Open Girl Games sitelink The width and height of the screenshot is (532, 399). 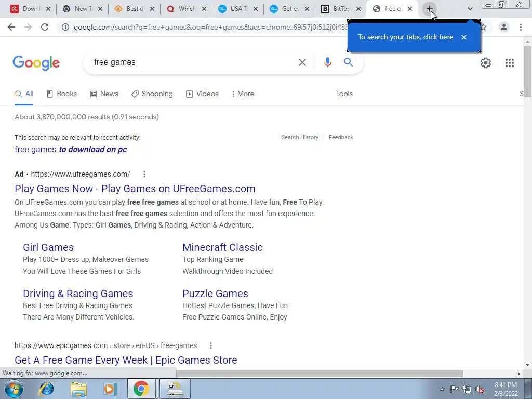[48, 247]
